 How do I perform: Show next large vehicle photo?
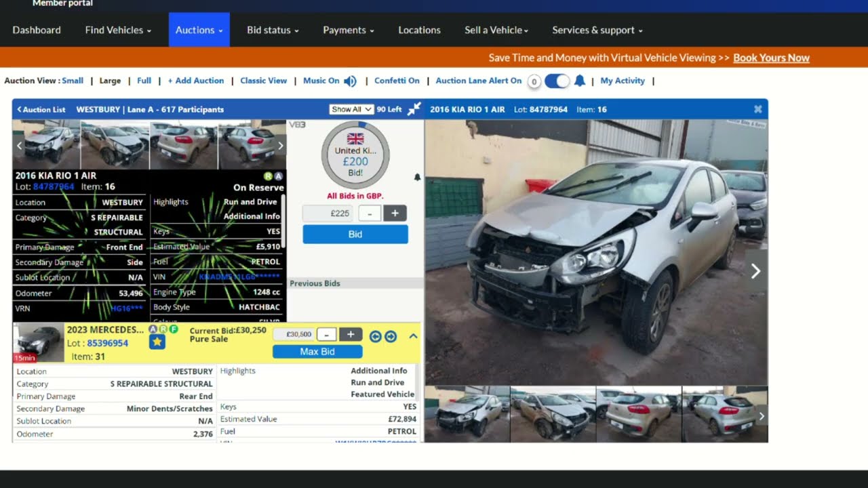(756, 271)
